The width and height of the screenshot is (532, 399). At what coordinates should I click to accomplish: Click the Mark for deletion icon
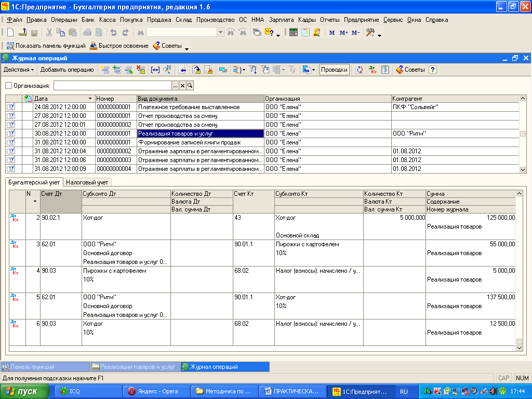[140, 70]
